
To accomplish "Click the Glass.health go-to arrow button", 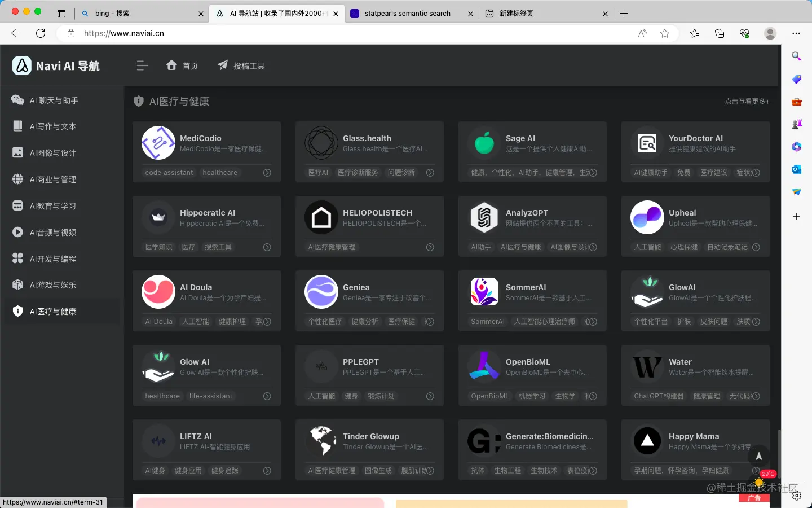I will point(430,173).
